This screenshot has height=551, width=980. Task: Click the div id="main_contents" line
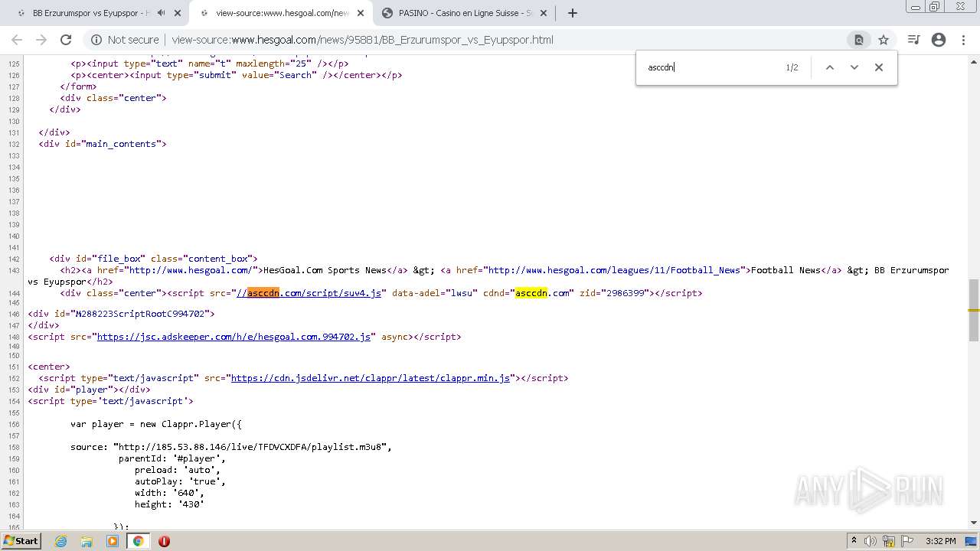click(x=103, y=144)
